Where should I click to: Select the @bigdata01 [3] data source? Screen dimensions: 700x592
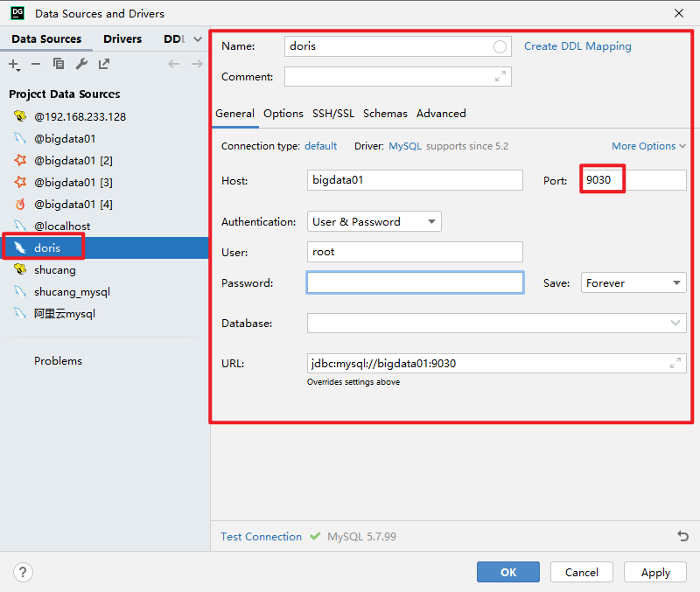click(x=105, y=182)
